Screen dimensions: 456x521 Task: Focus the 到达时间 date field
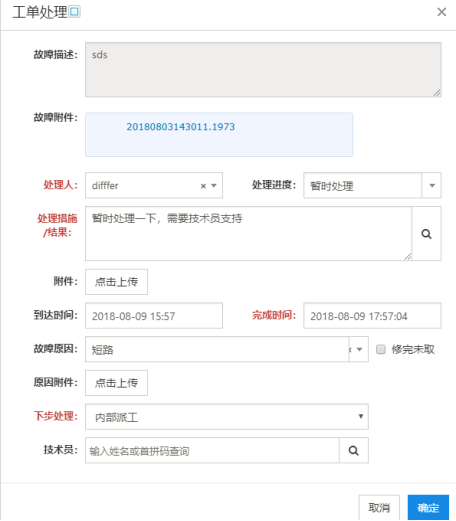[x=154, y=316]
